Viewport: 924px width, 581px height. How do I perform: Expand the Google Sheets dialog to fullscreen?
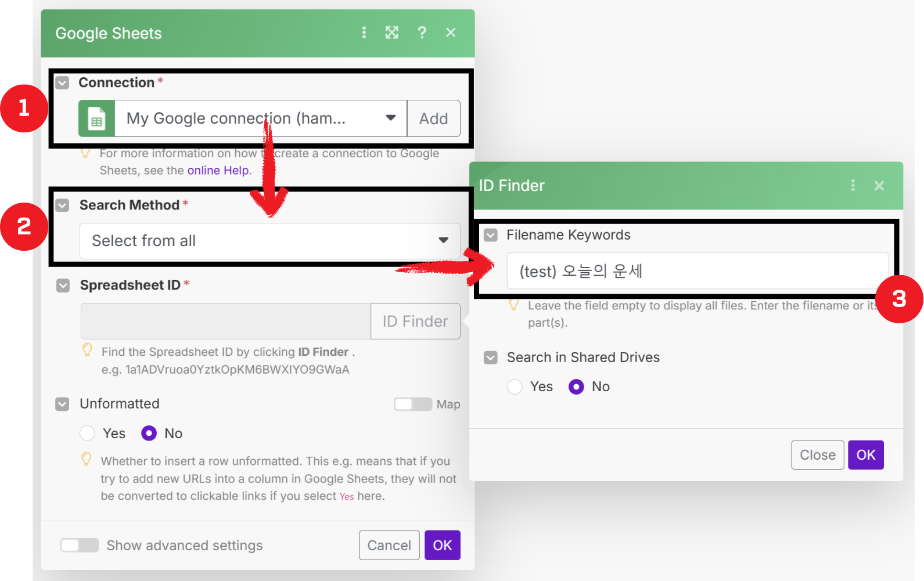click(392, 33)
